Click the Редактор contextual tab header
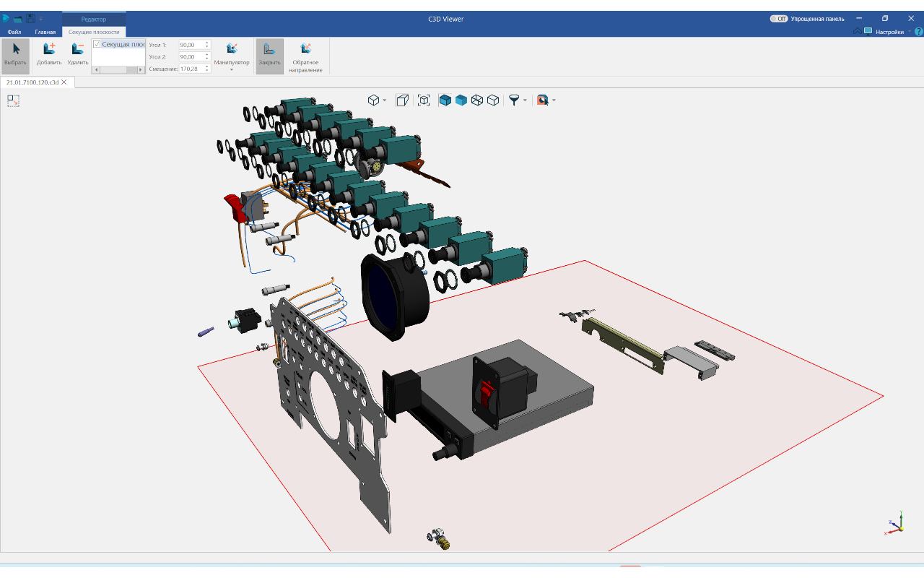 coord(94,19)
